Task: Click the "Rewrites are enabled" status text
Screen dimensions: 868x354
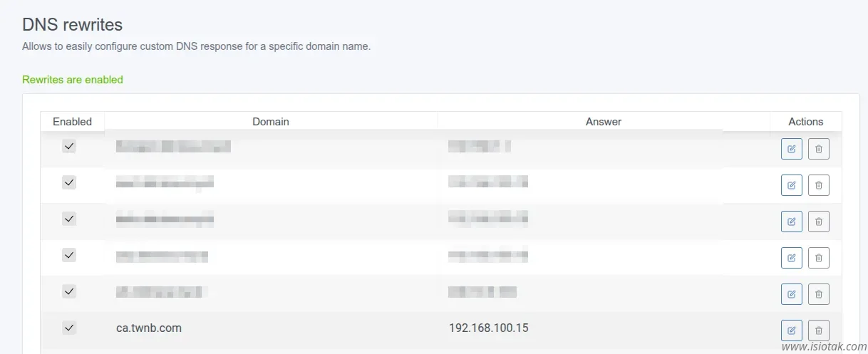Action: [x=73, y=80]
